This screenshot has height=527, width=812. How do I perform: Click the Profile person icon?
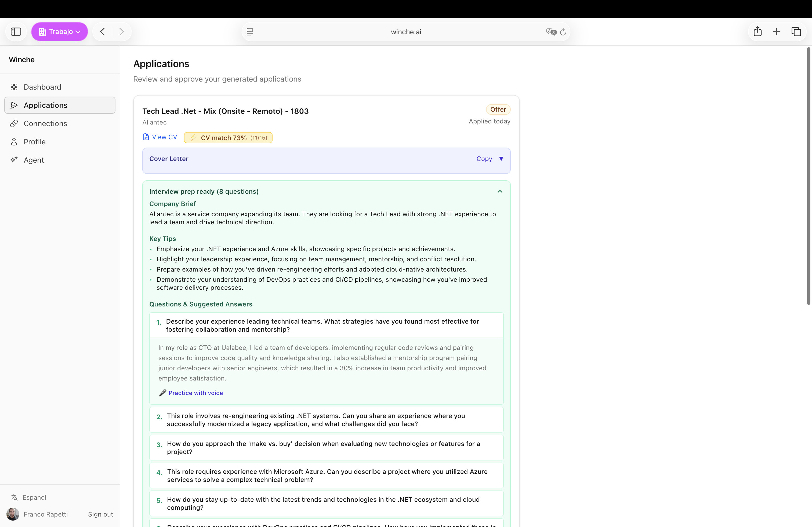(x=14, y=141)
